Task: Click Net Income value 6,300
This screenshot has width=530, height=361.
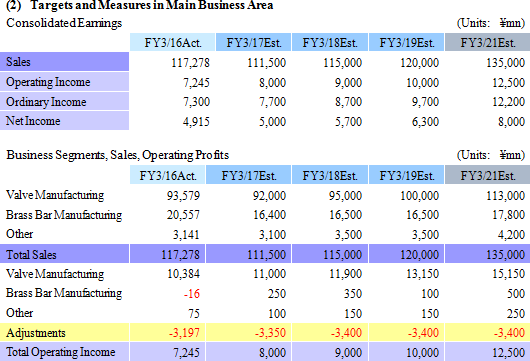Action: 425,122
